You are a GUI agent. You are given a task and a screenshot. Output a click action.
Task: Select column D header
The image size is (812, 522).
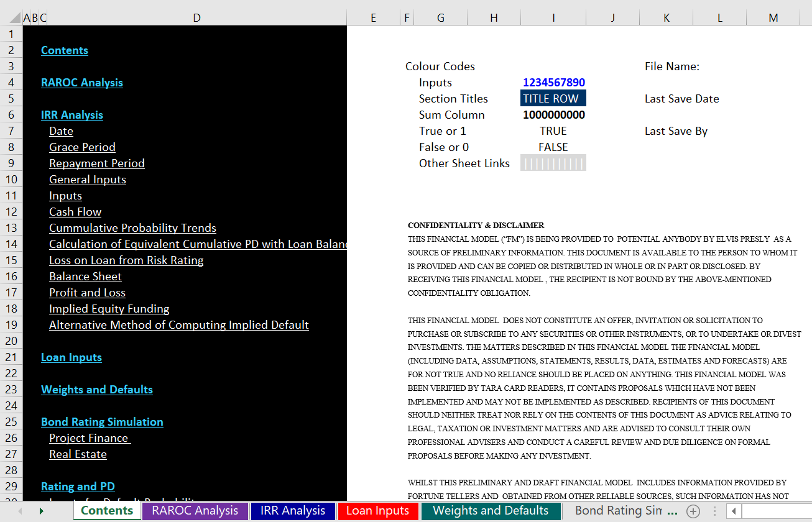tap(196, 18)
